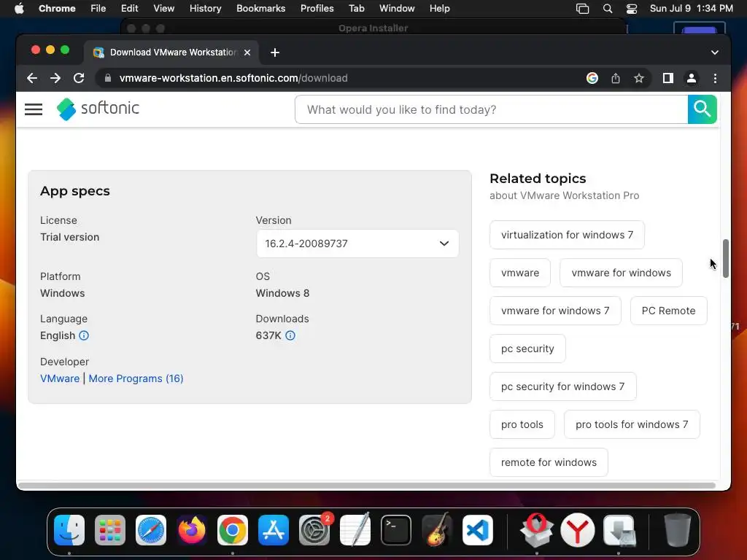The width and height of the screenshot is (747, 560).
Task: Open the Window menu
Action: click(397, 9)
